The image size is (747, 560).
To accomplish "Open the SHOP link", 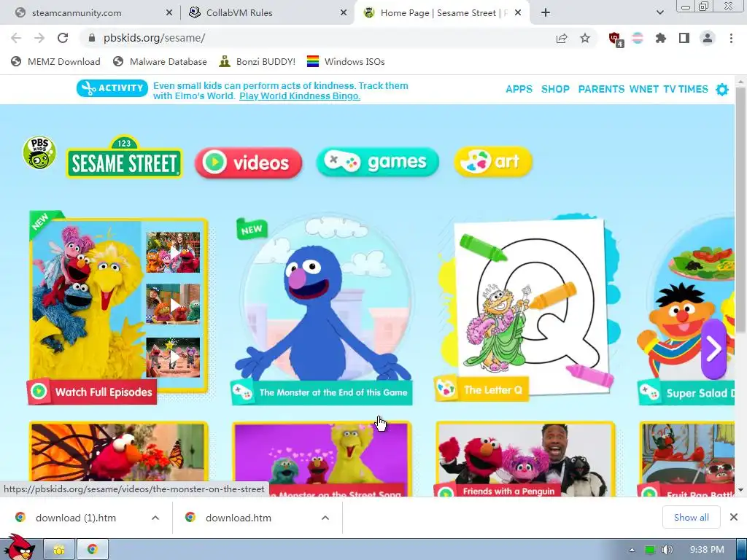I will coord(555,89).
